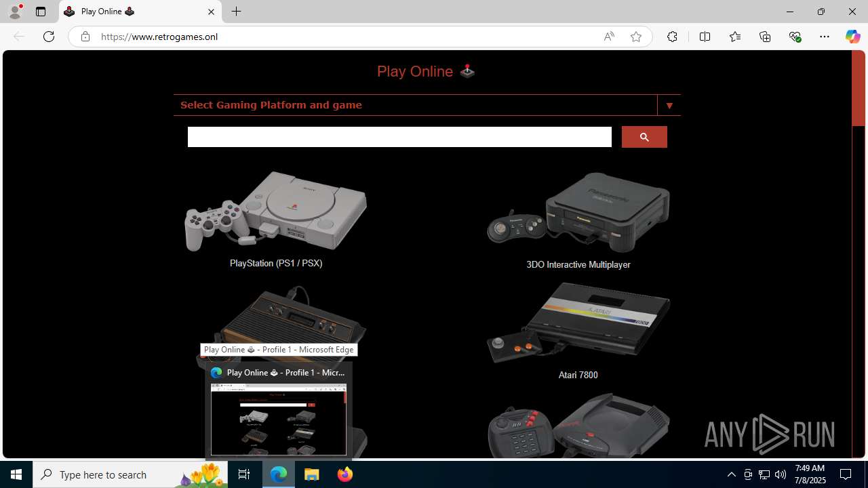Close the Play Online browser tab

pyautogui.click(x=211, y=12)
